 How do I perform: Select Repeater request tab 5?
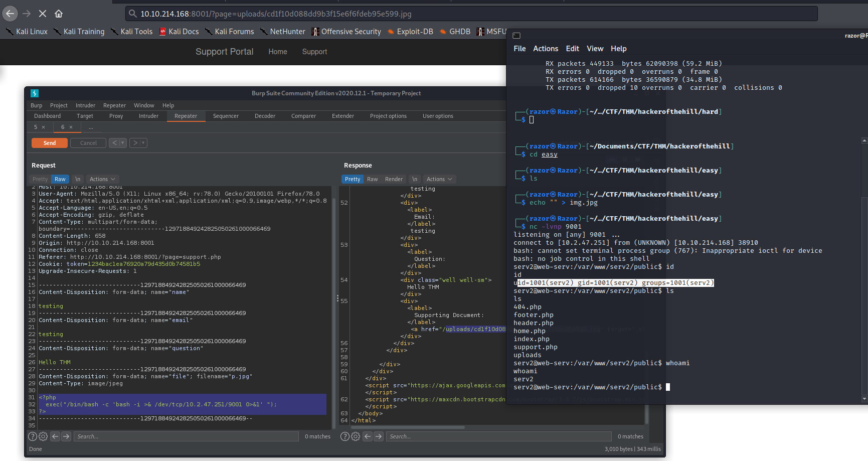click(36, 127)
